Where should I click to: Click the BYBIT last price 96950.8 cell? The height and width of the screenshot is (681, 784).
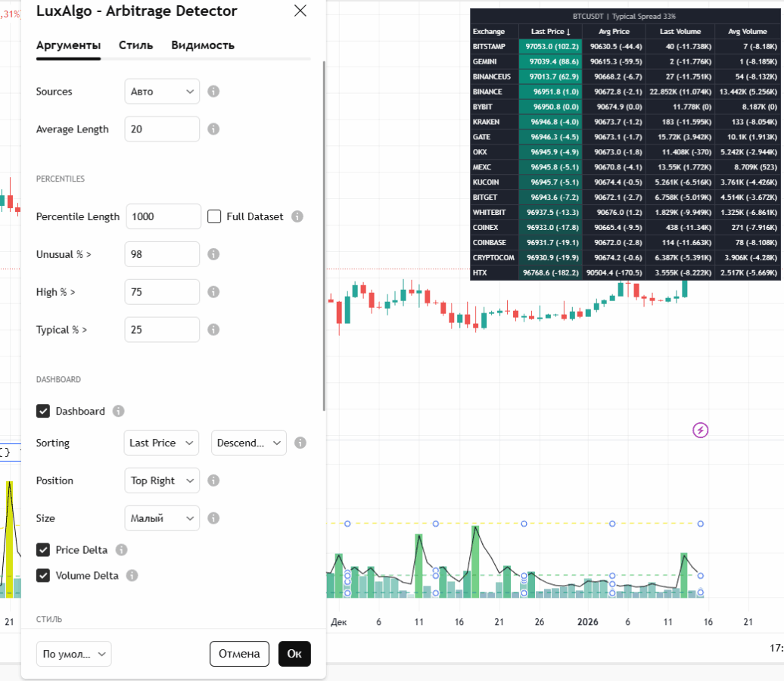click(x=550, y=107)
